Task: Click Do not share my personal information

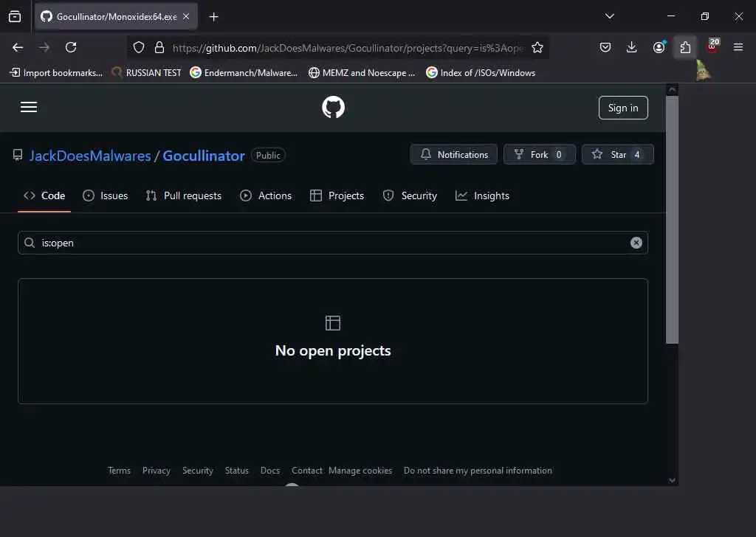Action: tap(478, 471)
